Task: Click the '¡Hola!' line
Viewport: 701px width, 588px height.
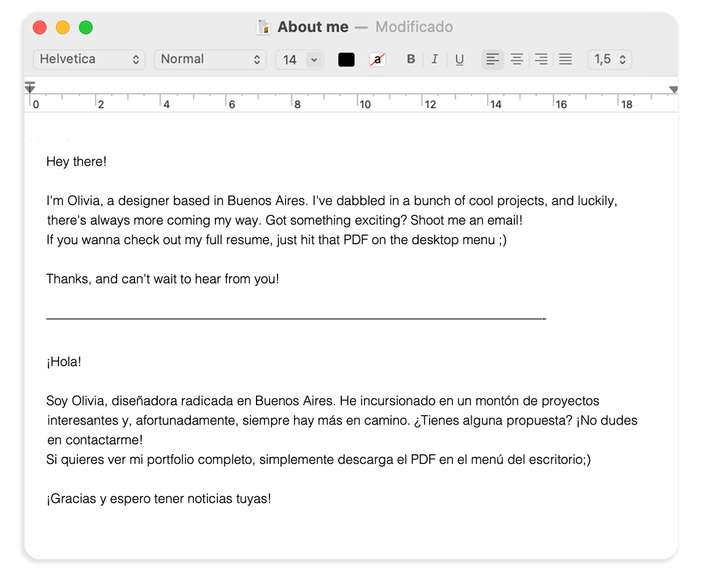Action: [x=64, y=362]
